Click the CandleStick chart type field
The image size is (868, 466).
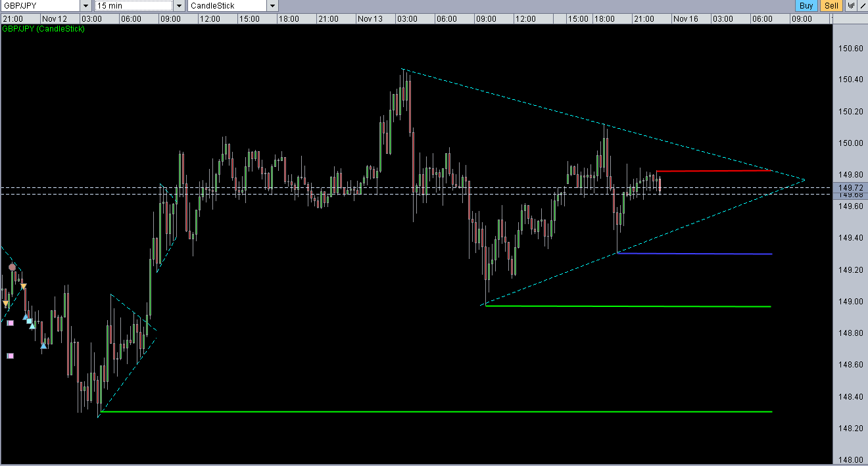tap(228, 6)
